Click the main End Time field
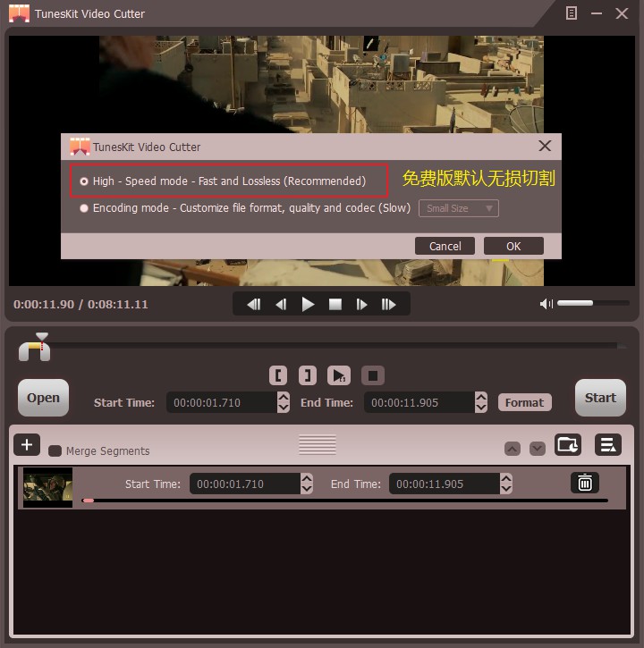Viewport: 644px width, 648px height. [419, 402]
